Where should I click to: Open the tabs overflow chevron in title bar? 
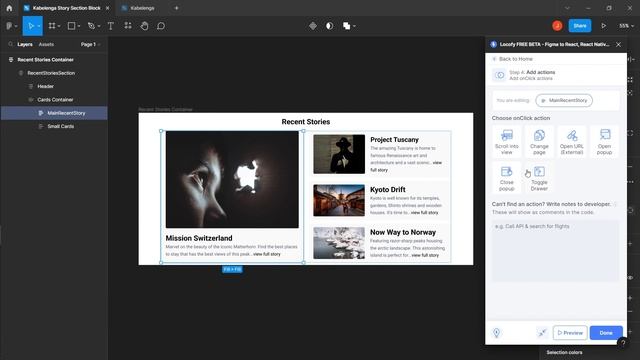[x=567, y=8]
